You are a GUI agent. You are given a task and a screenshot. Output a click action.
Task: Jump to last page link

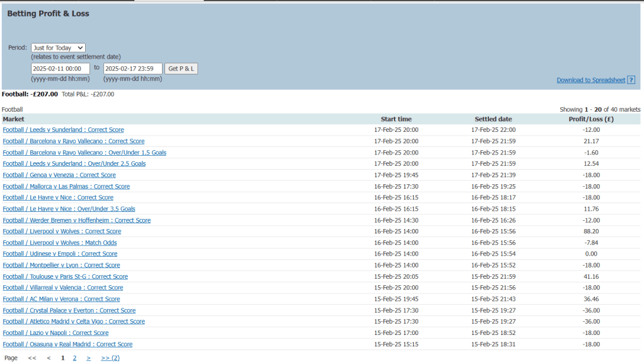click(x=110, y=358)
